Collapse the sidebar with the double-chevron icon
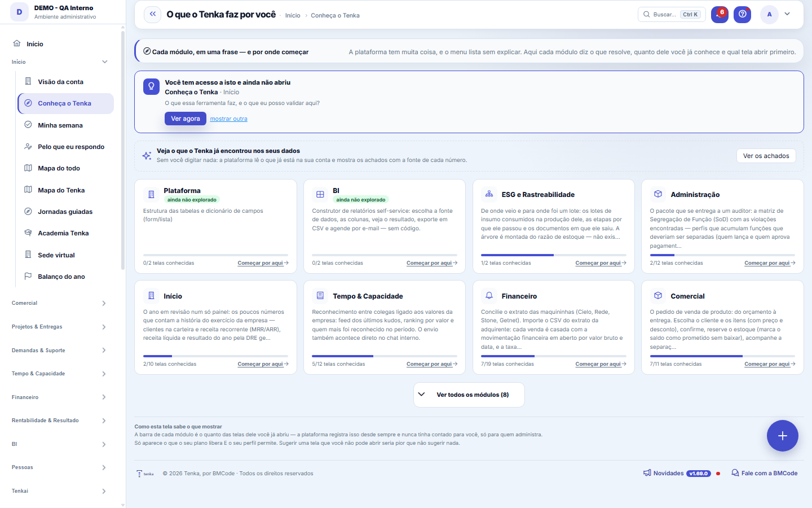Image resolution: width=812 pixels, height=508 pixels. click(x=152, y=14)
